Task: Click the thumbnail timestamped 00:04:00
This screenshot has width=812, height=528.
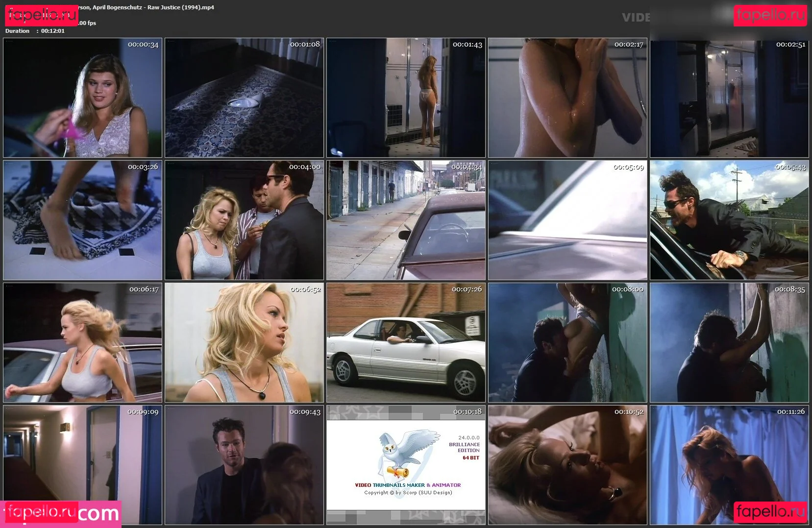Action: coord(244,220)
